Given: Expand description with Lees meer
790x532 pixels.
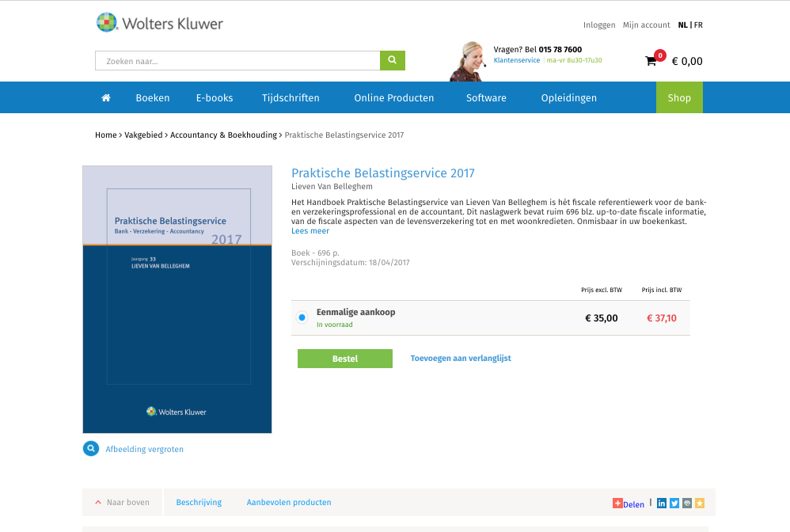Looking at the screenshot, I should click(310, 231).
